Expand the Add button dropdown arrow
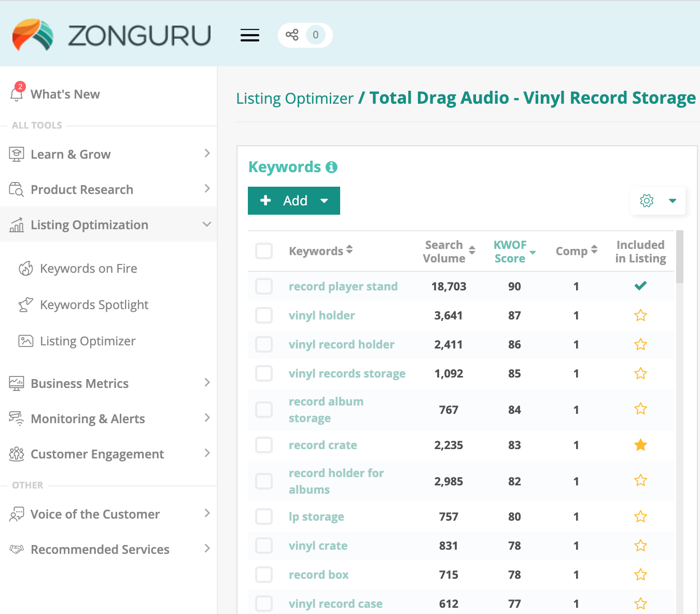The height and width of the screenshot is (614, 700). point(325,201)
